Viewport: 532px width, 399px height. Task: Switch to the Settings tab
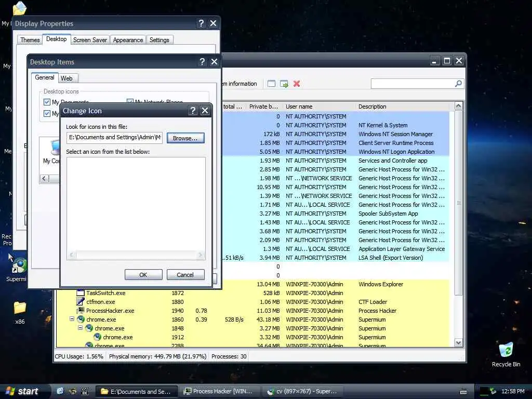point(159,40)
